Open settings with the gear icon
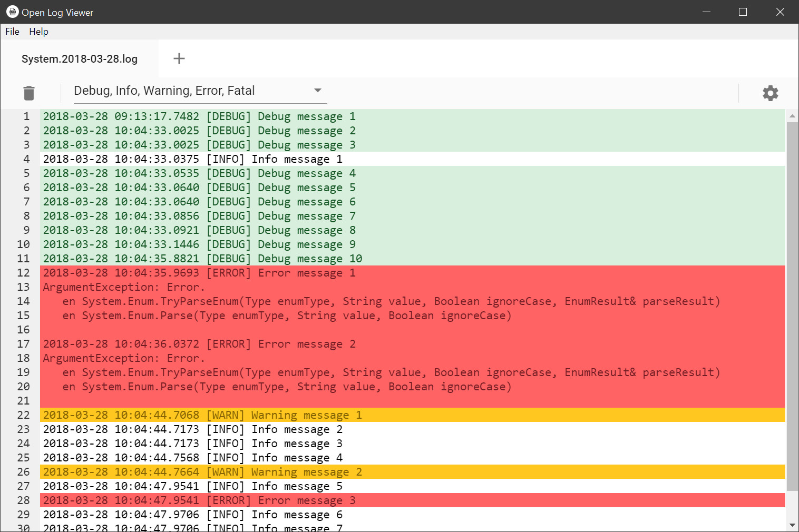This screenshot has height=532, width=799. point(771,93)
